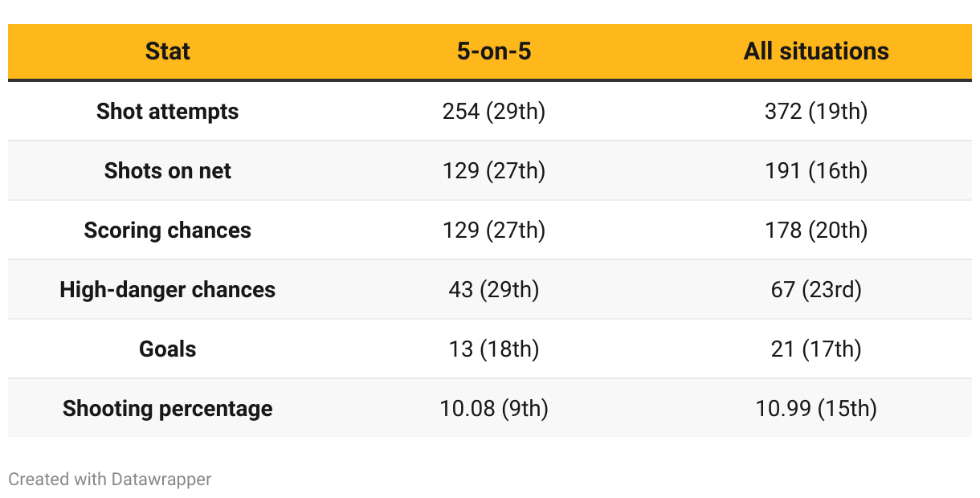Open the Created with Datawrapper link
The height and width of the screenshot is (498, 980).
(x=110, y=480)
